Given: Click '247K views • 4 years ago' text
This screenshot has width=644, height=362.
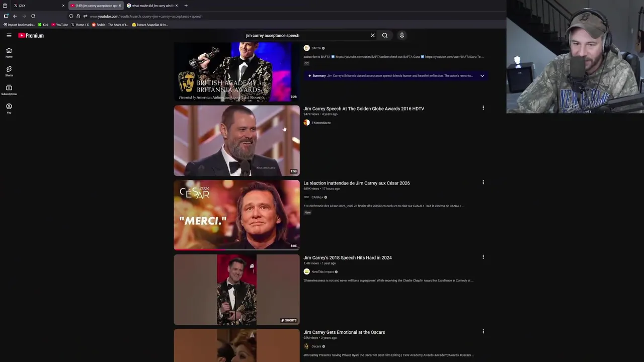Looking at the screenshot, I should point(320,114).
